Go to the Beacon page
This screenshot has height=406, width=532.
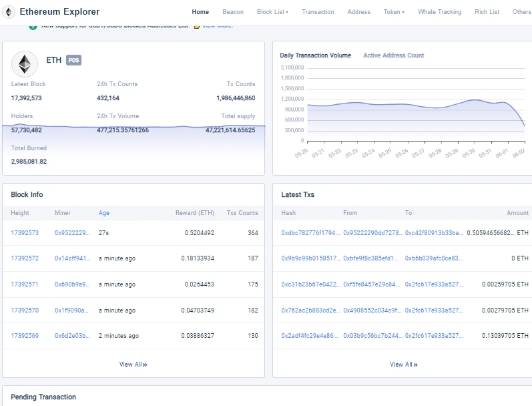click(x=233, y=12)
